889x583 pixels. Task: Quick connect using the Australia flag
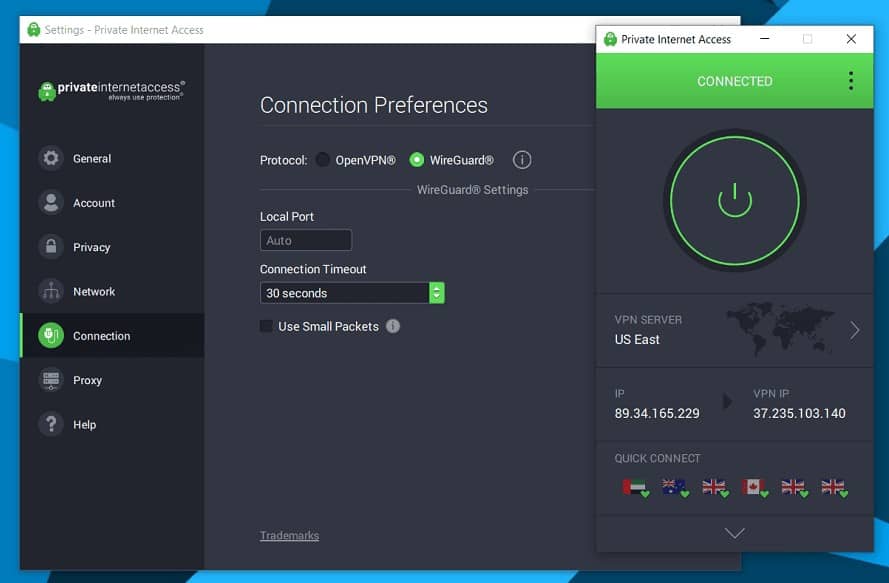point(675,487)
